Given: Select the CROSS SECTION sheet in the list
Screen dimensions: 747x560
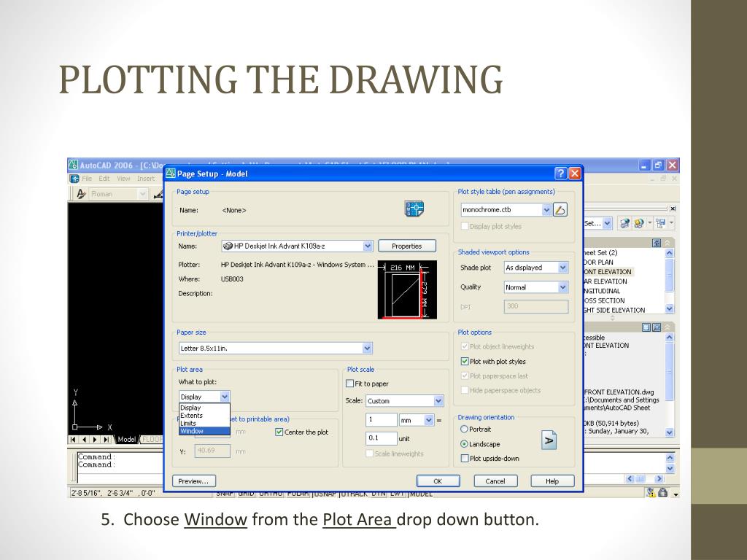Looking at the screenshot, I should pos(604,300).
